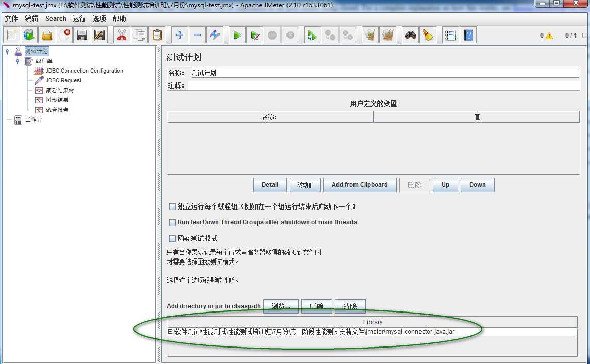Screen dimensions: 590x364
Task: Click the broom Reset Search icon
Action: coord(428,36)
